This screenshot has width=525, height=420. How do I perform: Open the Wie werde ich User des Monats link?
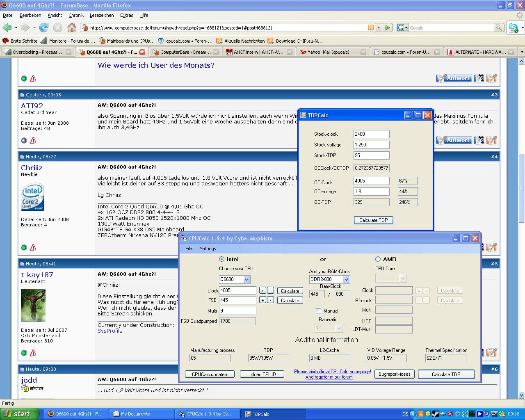[x=156, y=65]
